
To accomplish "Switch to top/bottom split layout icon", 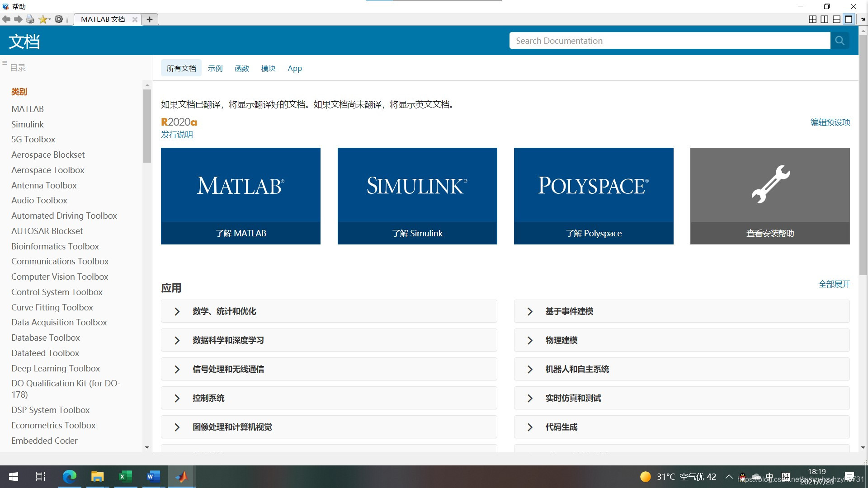I will tap(837, 19).
